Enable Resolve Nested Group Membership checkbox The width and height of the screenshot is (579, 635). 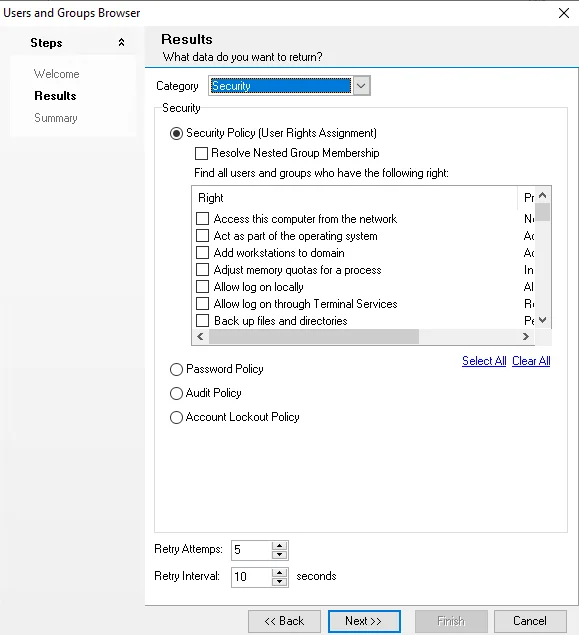(x=201, y=153)
